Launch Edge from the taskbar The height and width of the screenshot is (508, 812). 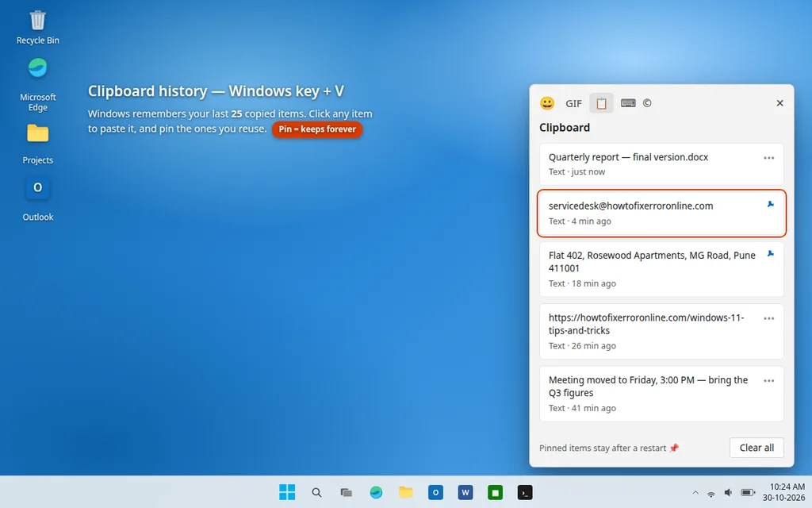point(376,492)
